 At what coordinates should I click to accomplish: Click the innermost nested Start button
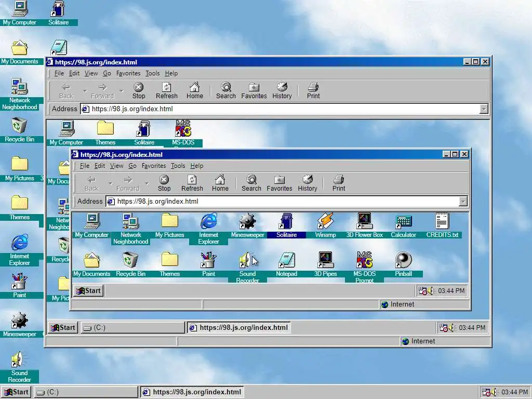88,291
